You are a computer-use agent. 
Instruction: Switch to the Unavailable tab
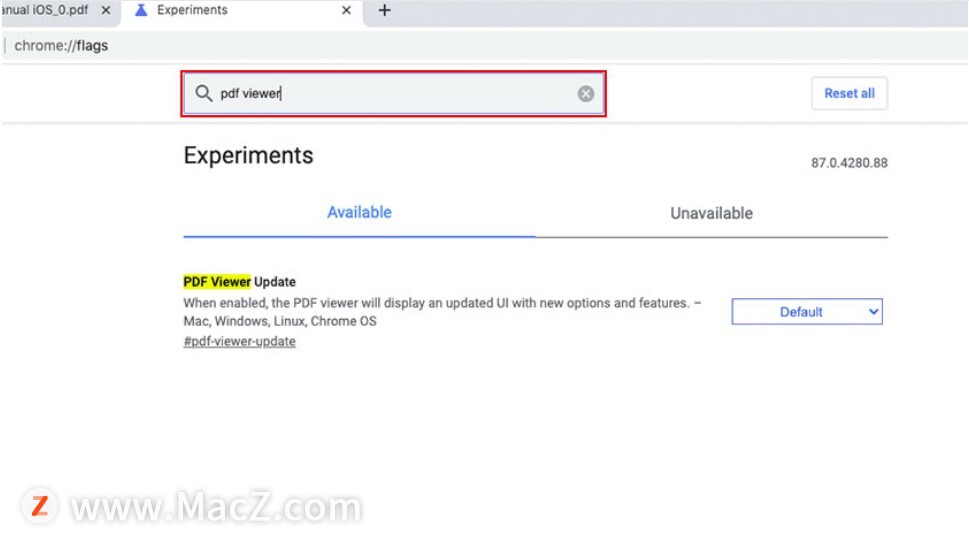pyautogui.click(x=711, y=213)
